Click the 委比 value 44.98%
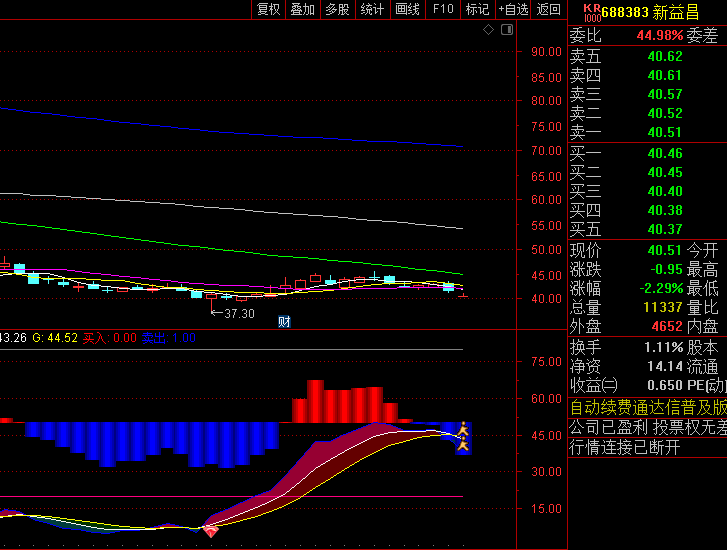Image resolution: width=727 pixels, height=550 pixels. tap(660, 35)
